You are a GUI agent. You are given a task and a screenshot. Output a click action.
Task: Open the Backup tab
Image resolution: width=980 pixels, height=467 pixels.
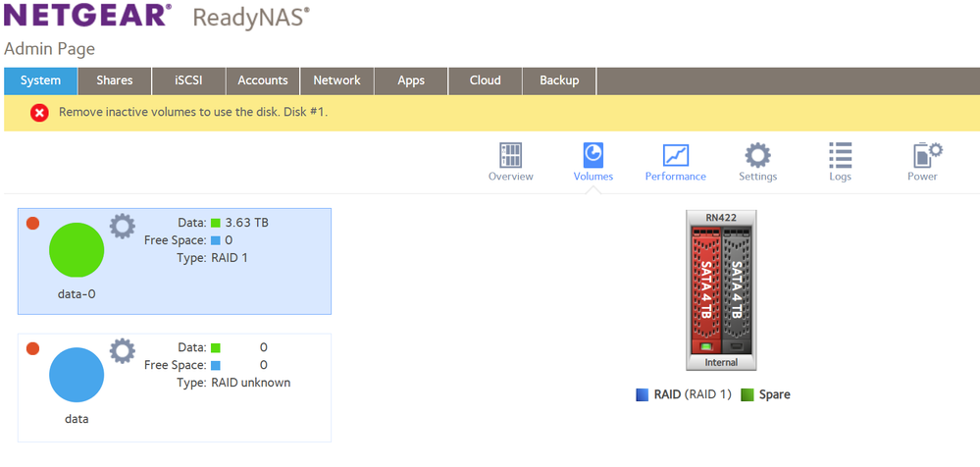click(x=559, y=80)
